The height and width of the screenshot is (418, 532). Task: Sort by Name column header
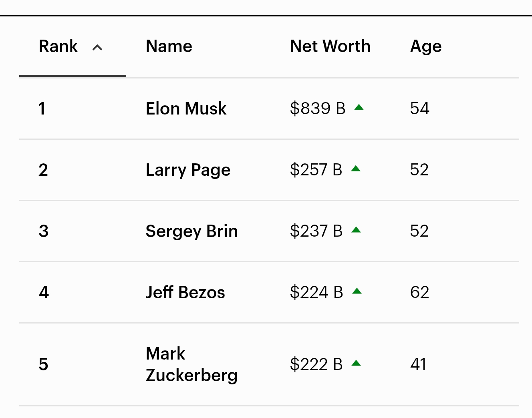click(169, 46)
